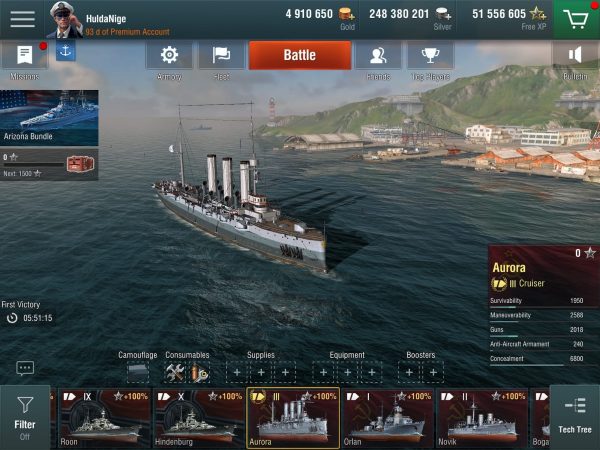600x450 pixels.
Task: Add first Equipment slot item
Action: pyautogui.click(x=323, y=372)
